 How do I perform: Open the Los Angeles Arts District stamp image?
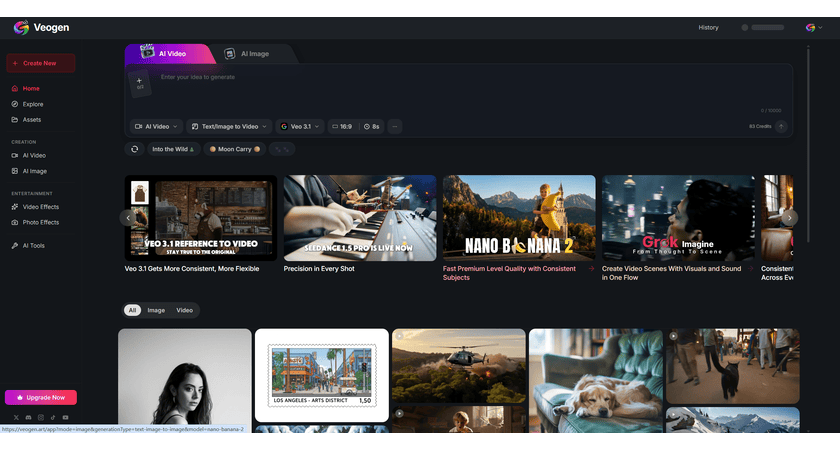pyautogui.click(x=321, y=375)
